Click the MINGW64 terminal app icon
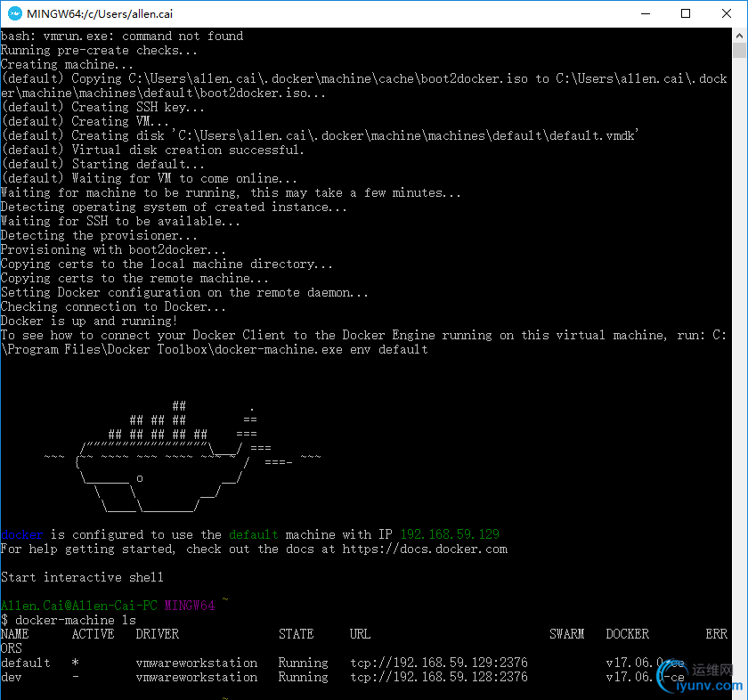 (15, 13)
